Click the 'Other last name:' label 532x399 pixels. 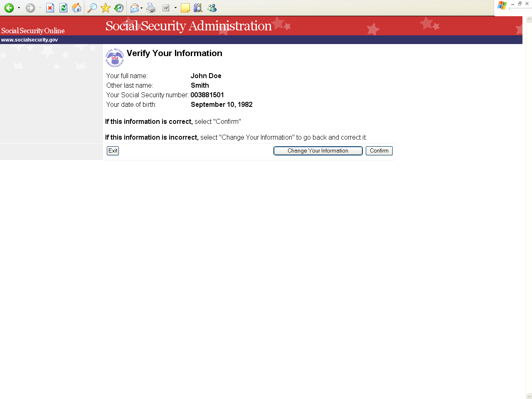coord(130,85)
